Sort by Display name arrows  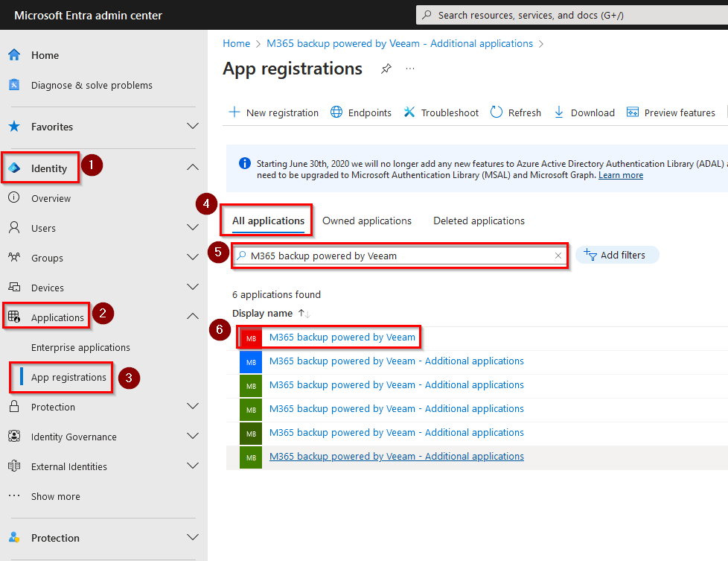tap(304, 313)
